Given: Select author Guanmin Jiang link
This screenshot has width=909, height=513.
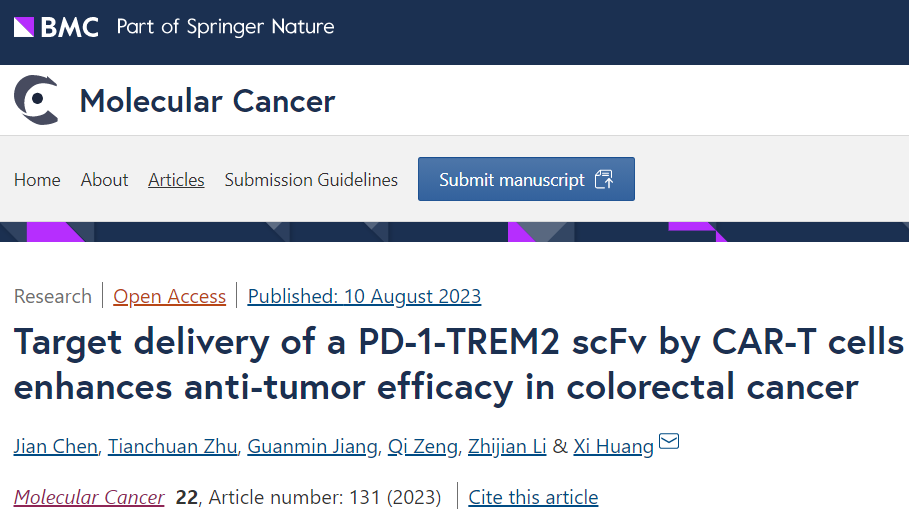Looking at the screenshot, I should coord(312,446).
